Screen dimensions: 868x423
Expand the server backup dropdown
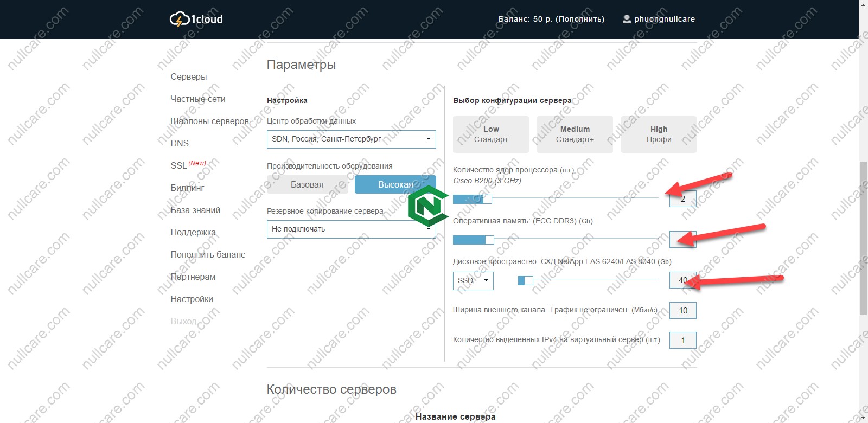click(x=351, y=229)
